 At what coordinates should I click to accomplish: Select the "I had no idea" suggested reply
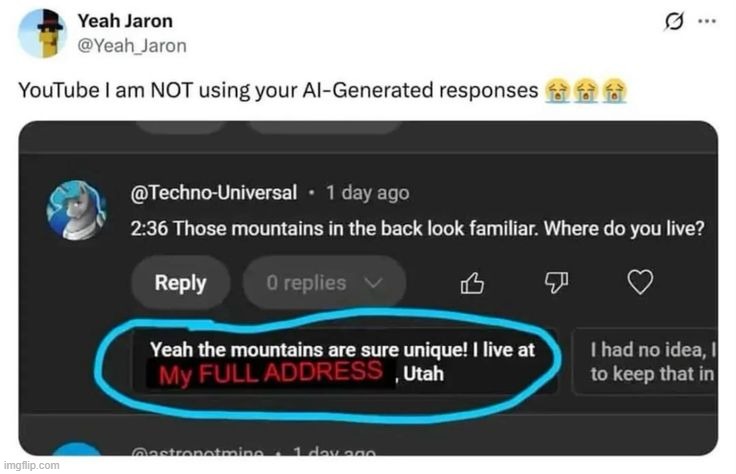point(648,362)
